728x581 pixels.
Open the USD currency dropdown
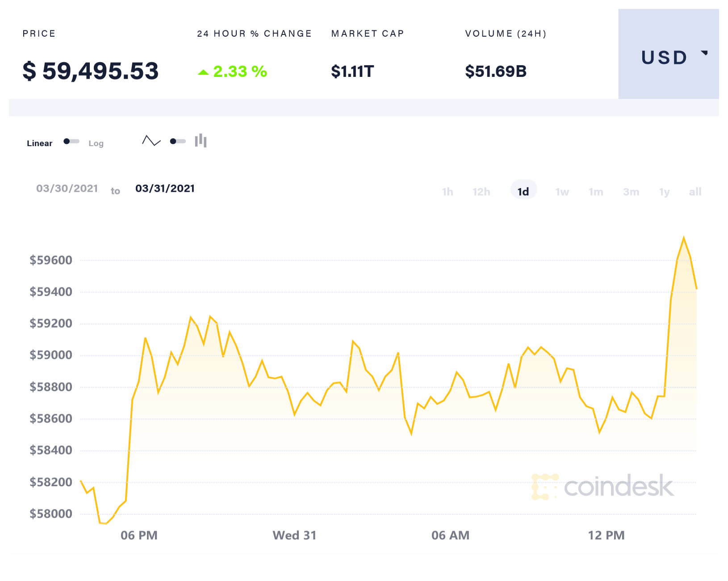pyautogui.click(x=664, y=58)
